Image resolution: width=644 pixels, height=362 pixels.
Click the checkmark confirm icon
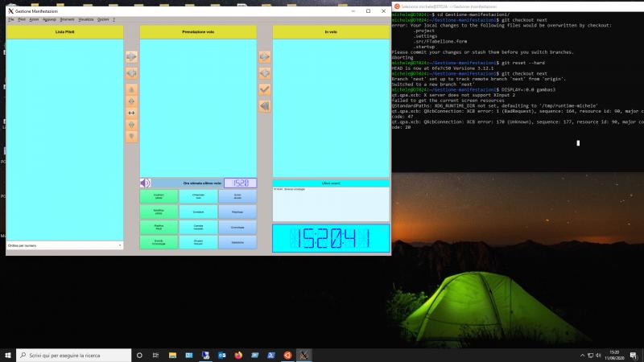pos(264,89)
